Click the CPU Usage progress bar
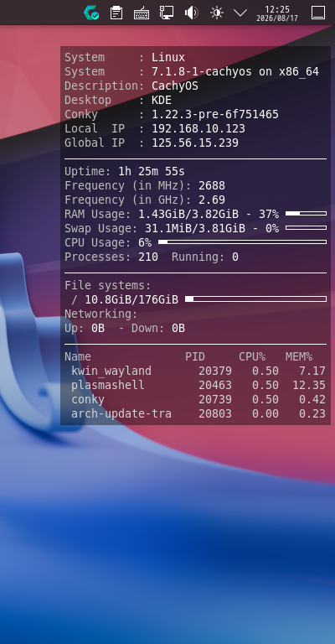Screen dimensions: 335x644 (242, 241)
